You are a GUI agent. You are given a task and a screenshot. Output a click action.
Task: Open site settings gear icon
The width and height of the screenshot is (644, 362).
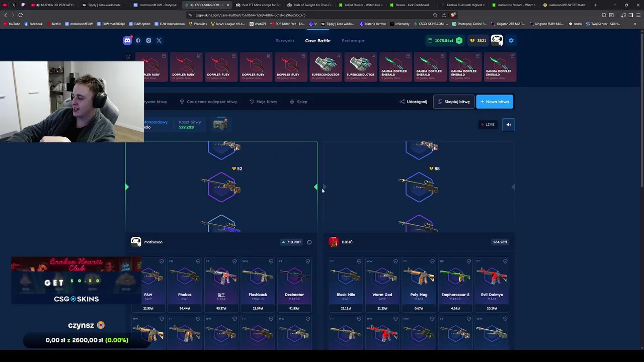(511, 40)
